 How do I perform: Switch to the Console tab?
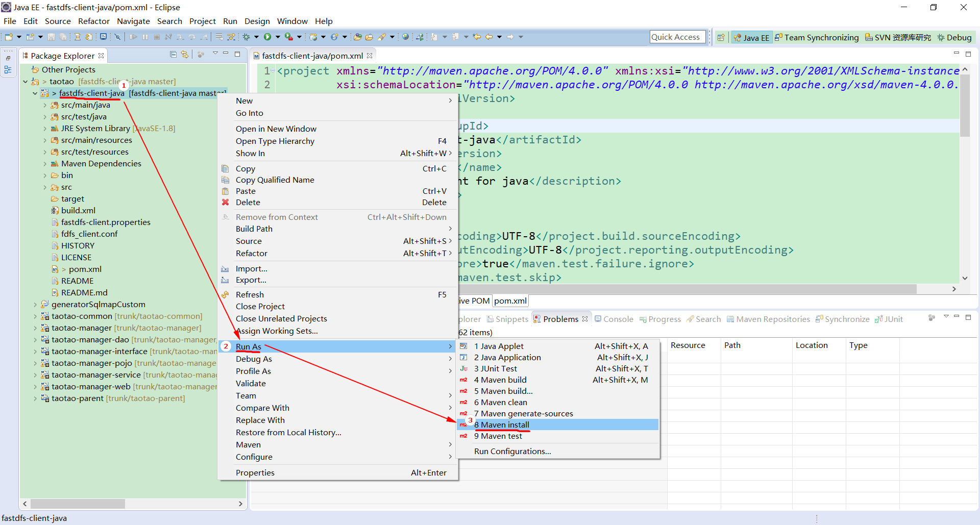614,319
